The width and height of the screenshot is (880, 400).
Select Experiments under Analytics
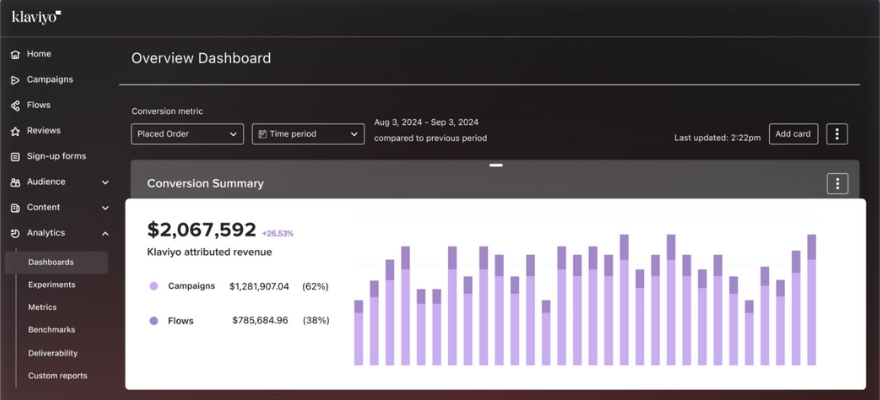[52, 285]
